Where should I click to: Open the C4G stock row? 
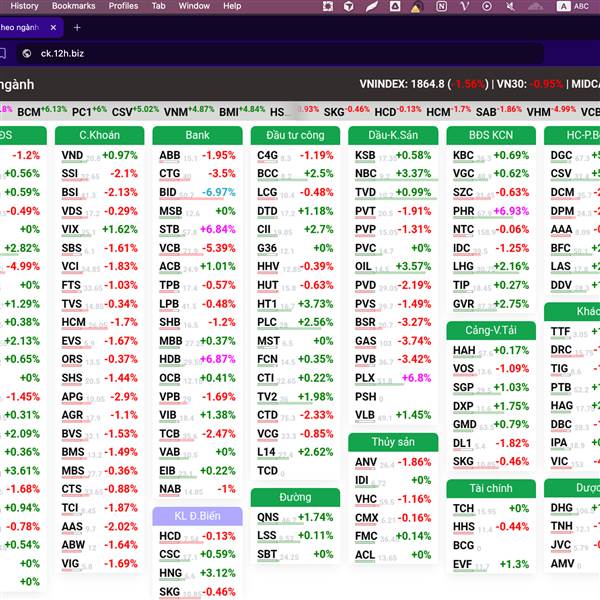point(295,155)
